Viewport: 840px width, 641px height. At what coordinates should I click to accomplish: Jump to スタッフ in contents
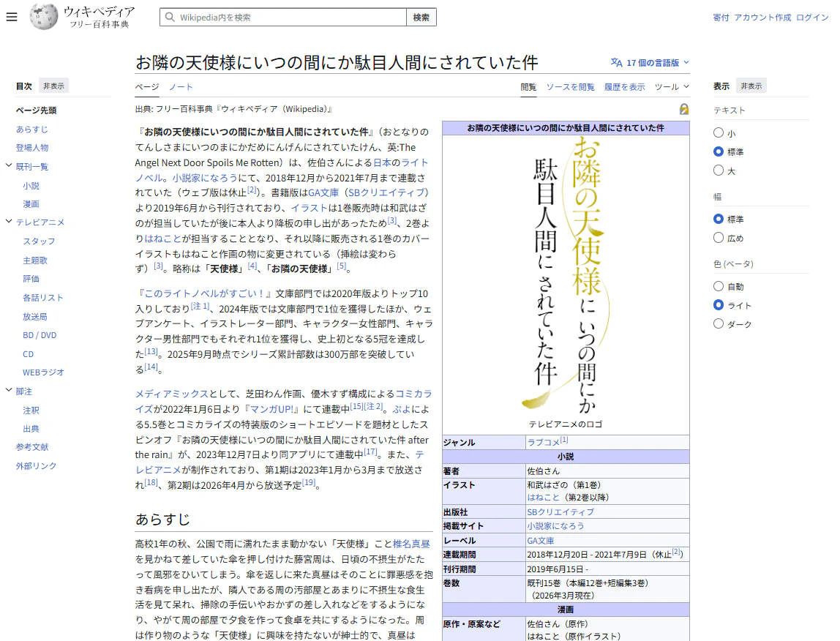coord(39,241)
